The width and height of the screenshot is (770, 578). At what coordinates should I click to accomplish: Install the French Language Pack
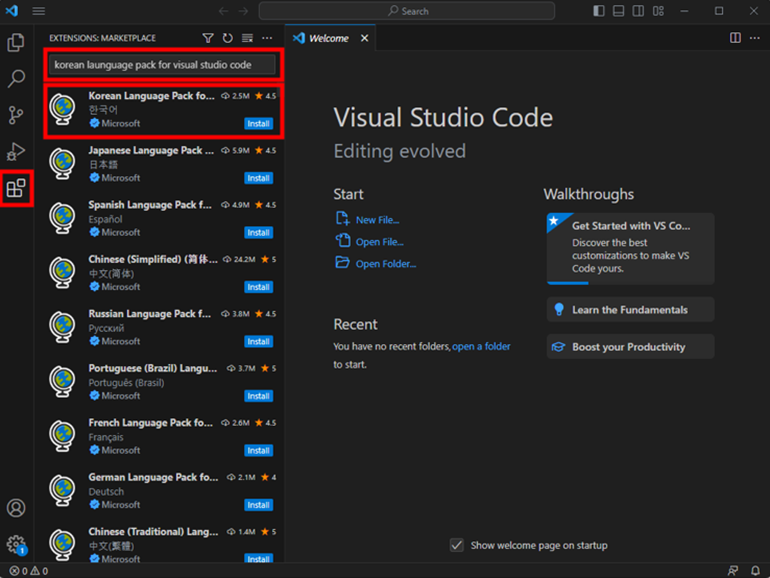tap(258, 450)
